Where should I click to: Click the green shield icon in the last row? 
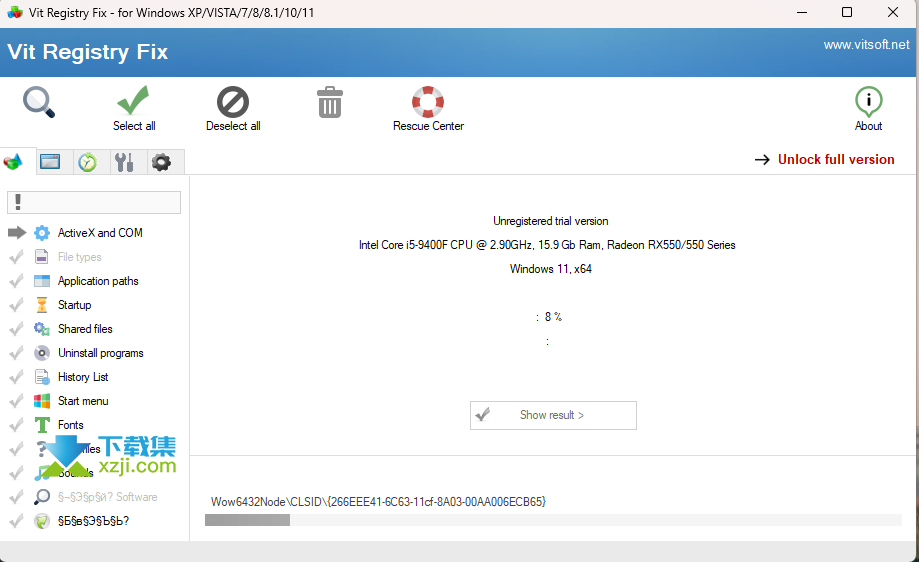[42, 521]
